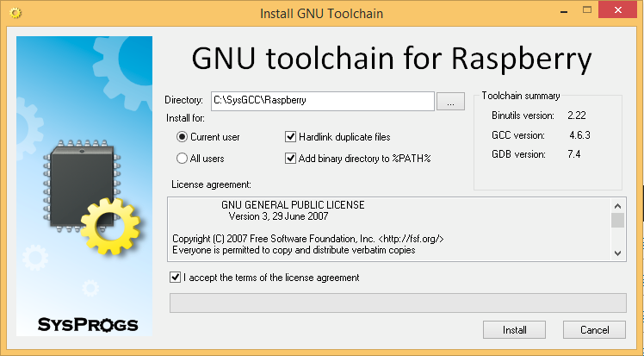Cancel the toolchain installation
This screenshot has height=356, width=644.
pos(594,330)
